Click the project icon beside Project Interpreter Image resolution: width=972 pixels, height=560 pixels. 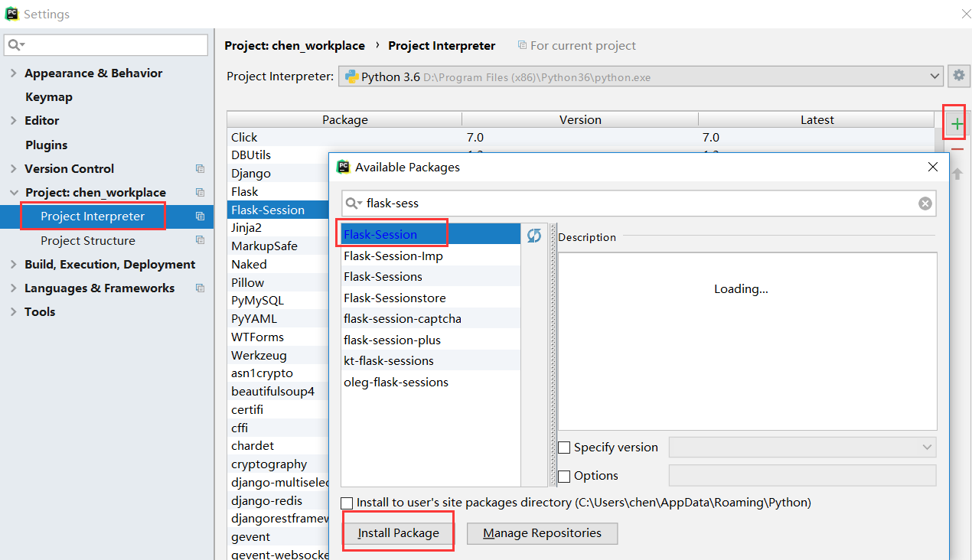point(201,217)
